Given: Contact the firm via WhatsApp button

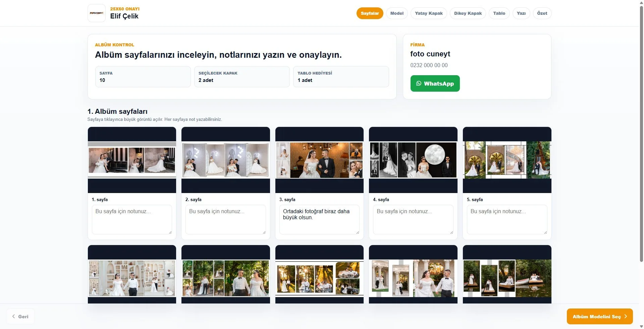Looking at the screenshot, I should click(435, 83).
